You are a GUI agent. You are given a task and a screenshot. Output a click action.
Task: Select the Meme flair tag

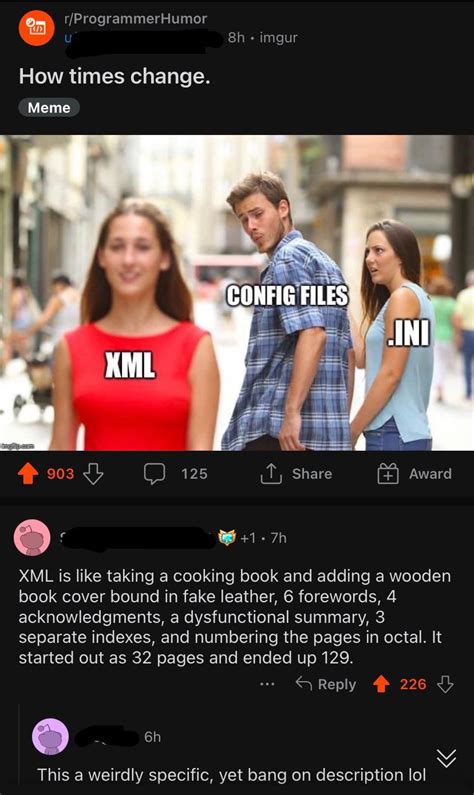click(x=49, y=107)
